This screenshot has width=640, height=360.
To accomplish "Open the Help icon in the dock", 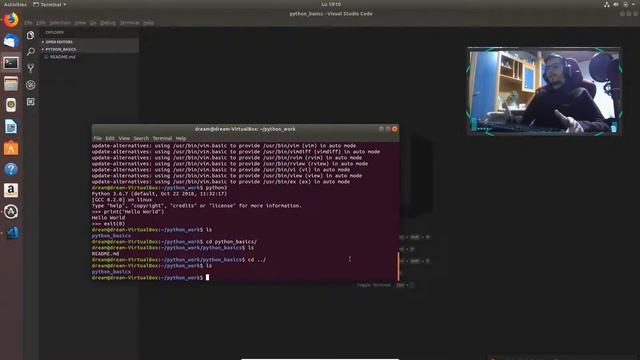I will click(11, 169).
